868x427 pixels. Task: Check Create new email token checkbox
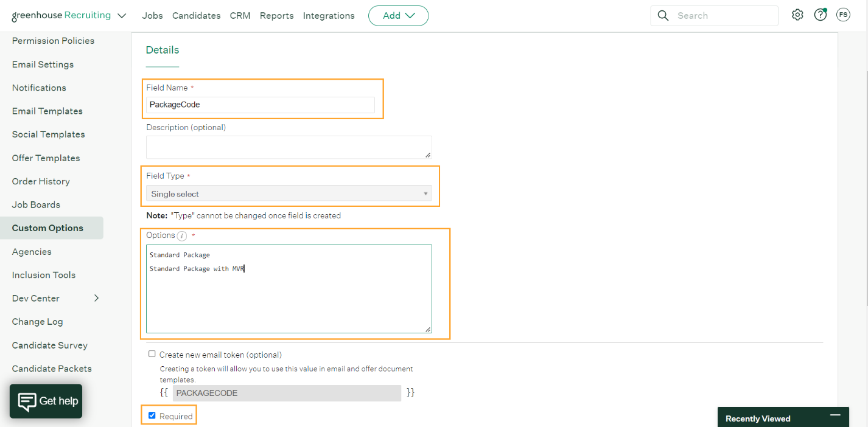click(152, 354)
